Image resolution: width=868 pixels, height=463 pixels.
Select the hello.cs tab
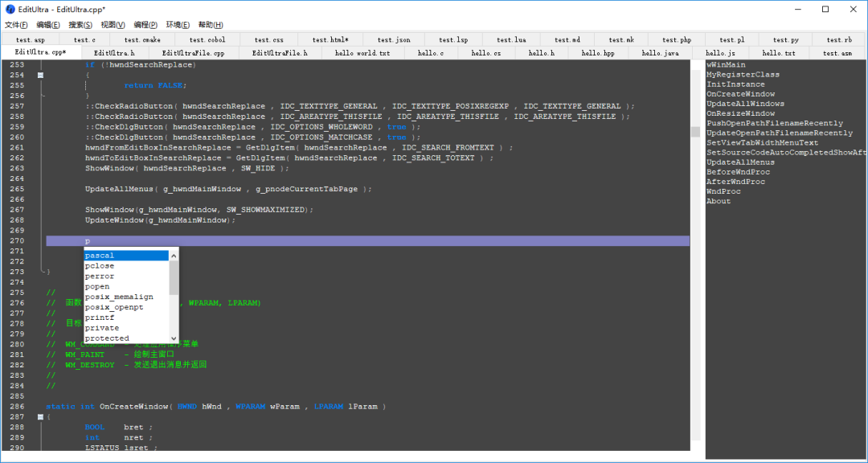coord(486,53)
